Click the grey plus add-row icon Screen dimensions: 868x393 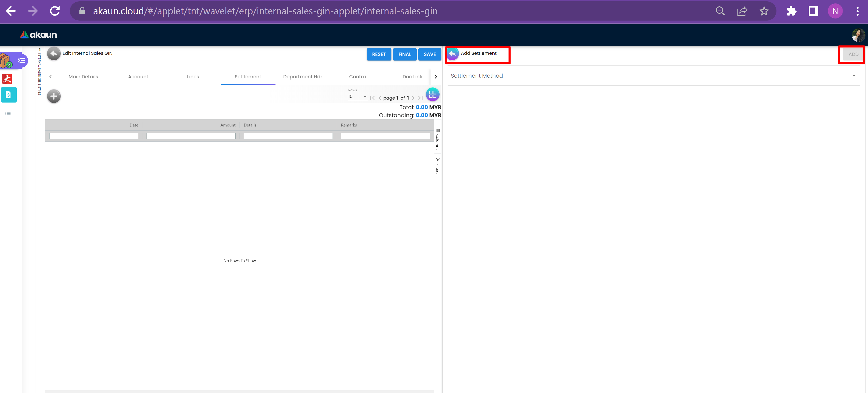(x=54, y=96)
